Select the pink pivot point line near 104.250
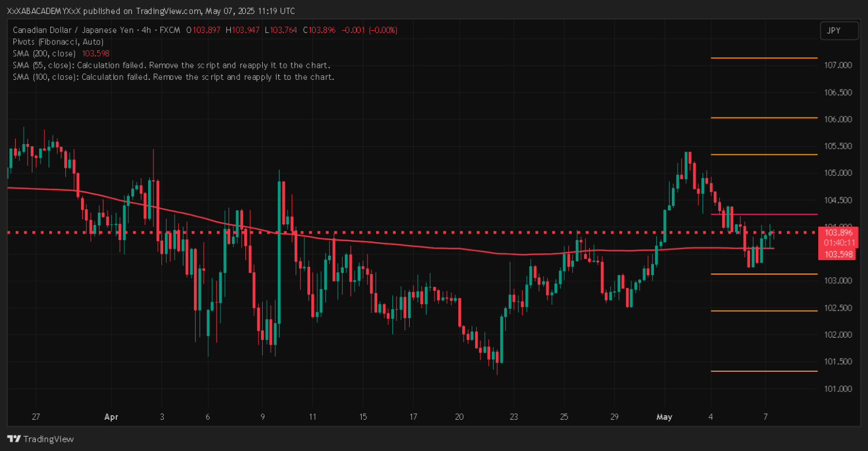Viewport: 868px width, 451px height. pyautogui.click(x=764, y=215)
